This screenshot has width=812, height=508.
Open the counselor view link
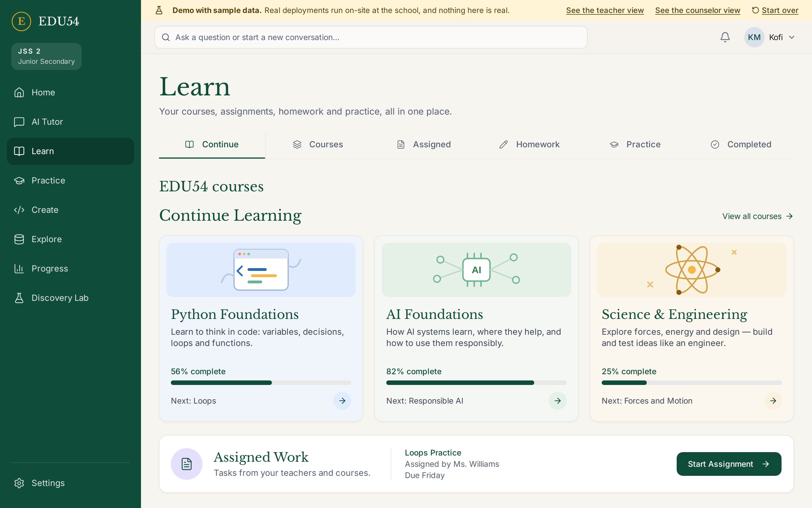[x=697, y=10]
